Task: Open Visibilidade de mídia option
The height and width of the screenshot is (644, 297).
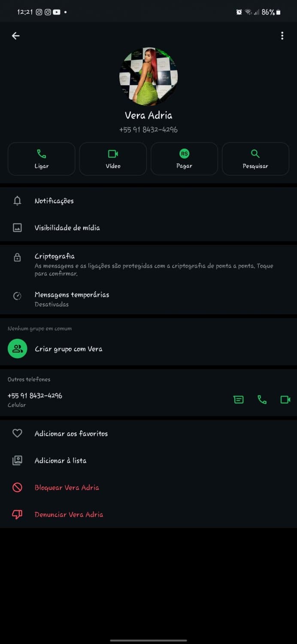Action: [x=67, y=228]
